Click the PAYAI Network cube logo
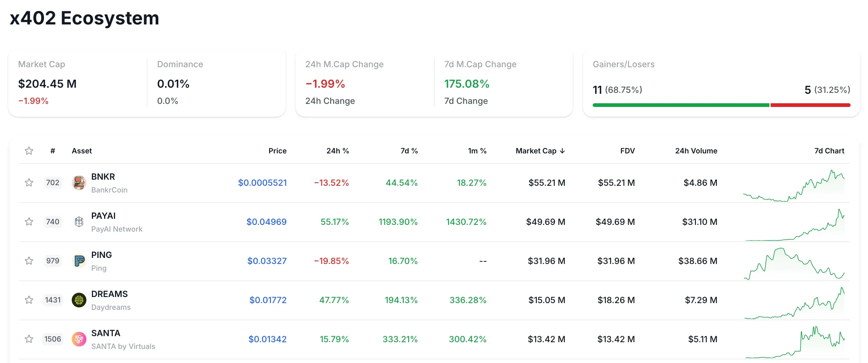Screen dimensions: 868x363 [79, 222]
